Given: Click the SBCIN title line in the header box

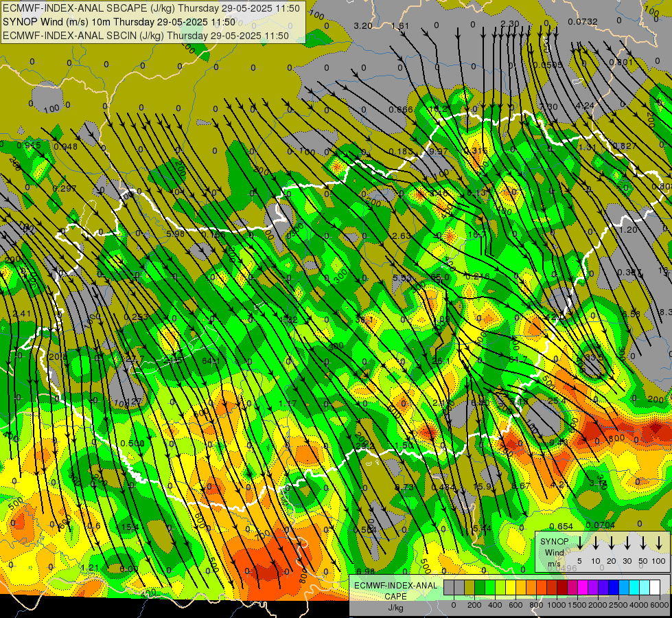Looking at the screenshot, I should coord(146,36).
